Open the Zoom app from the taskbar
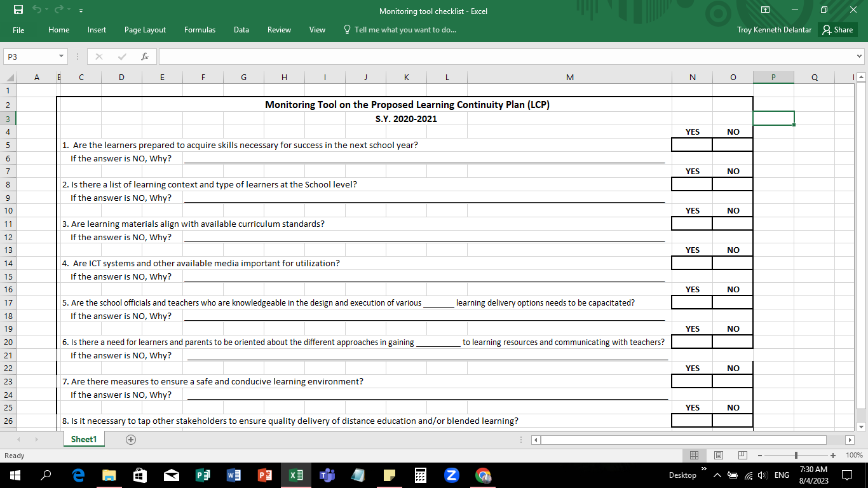Image resolution: width=868 pixels, height=488 pixels. (x=452, y=475)
